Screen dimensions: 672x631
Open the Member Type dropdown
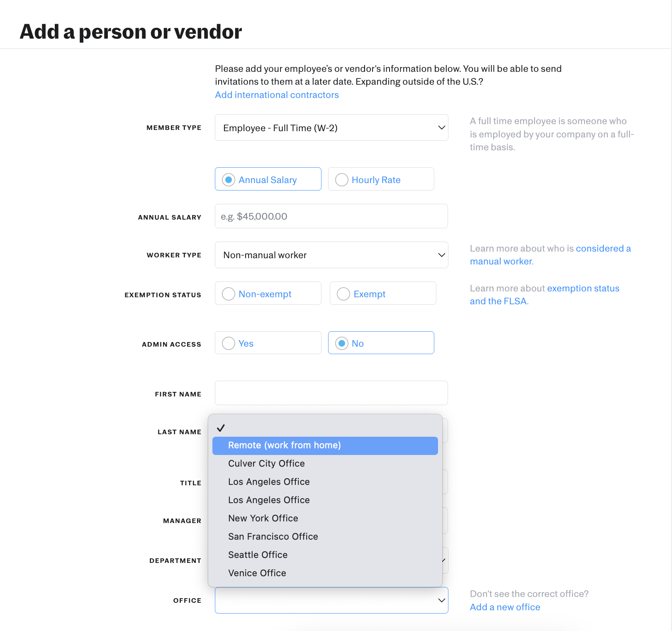click(331, 128)
